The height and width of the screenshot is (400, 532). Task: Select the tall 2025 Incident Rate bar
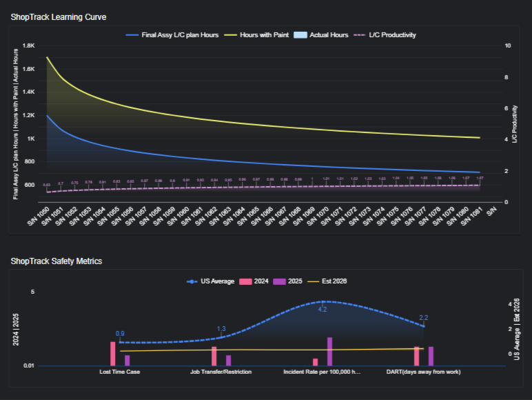pos(329,351)
